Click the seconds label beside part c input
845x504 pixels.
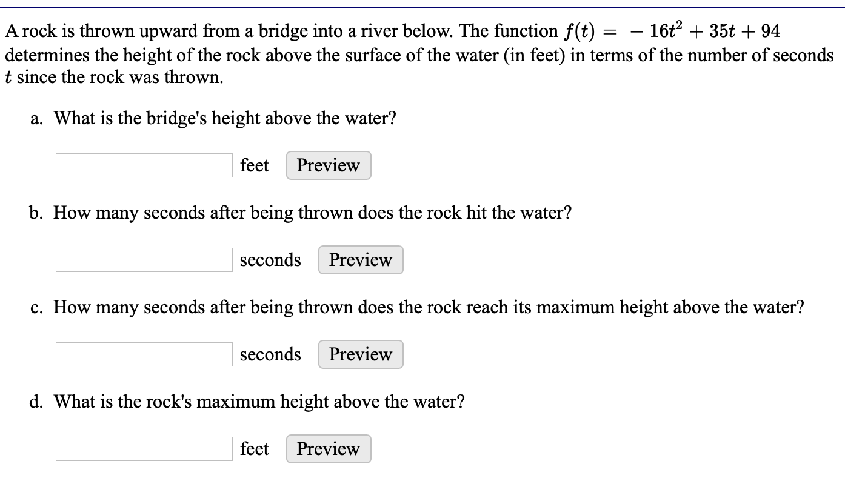pos(270,354)
